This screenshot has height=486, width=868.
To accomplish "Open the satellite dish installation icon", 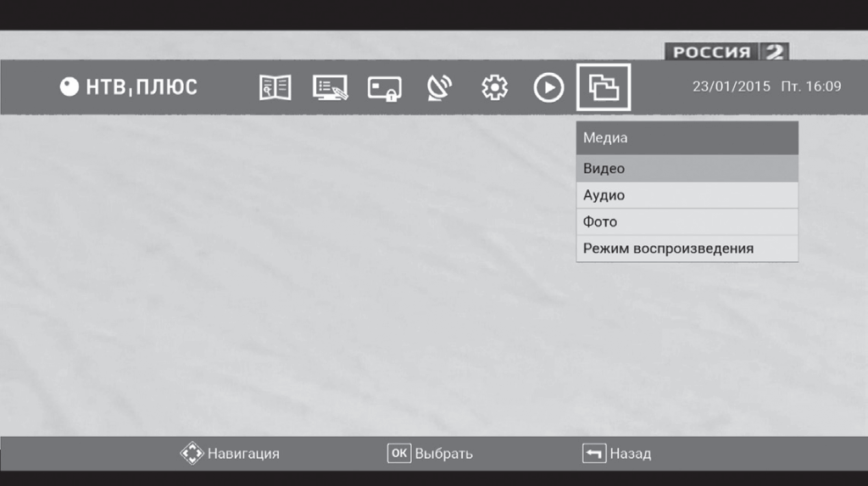I will [439, 87].
